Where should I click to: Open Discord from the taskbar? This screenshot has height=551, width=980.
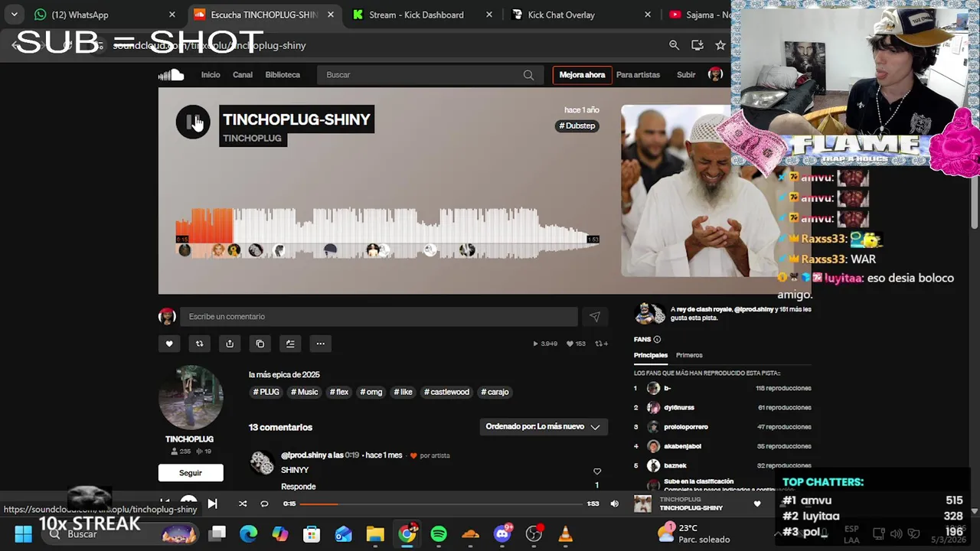click(502, 534)
